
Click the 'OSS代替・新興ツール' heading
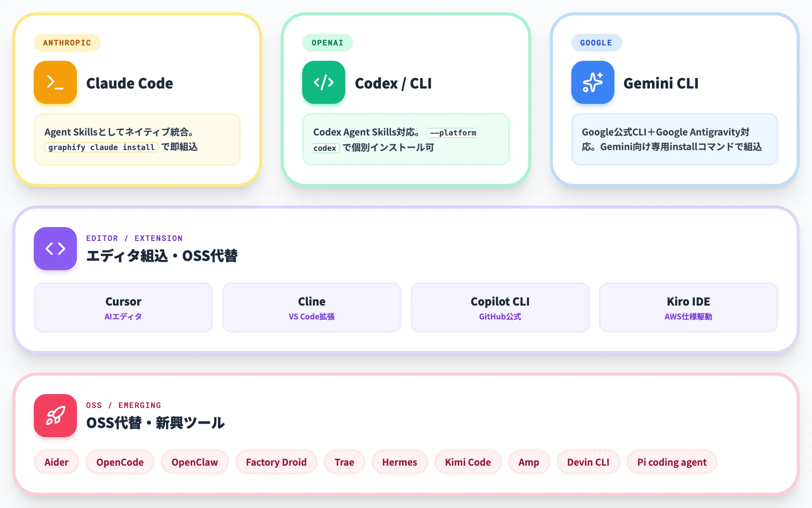click(155, 423)
